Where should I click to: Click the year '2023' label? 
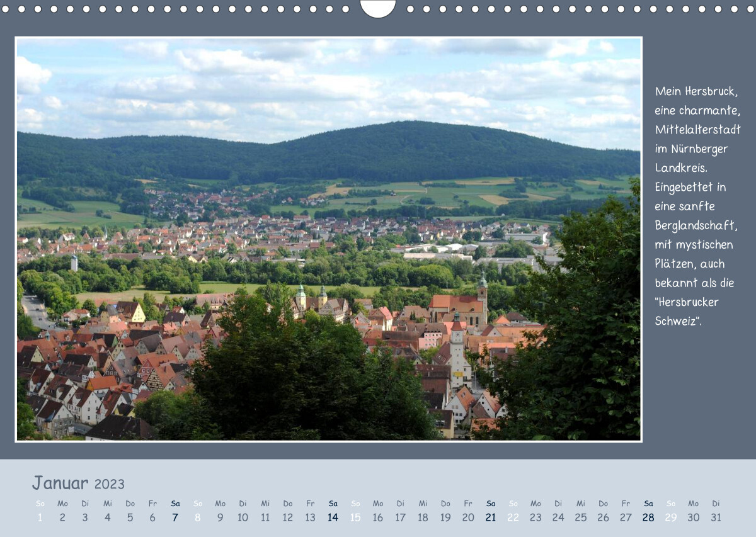click(110, 484)
